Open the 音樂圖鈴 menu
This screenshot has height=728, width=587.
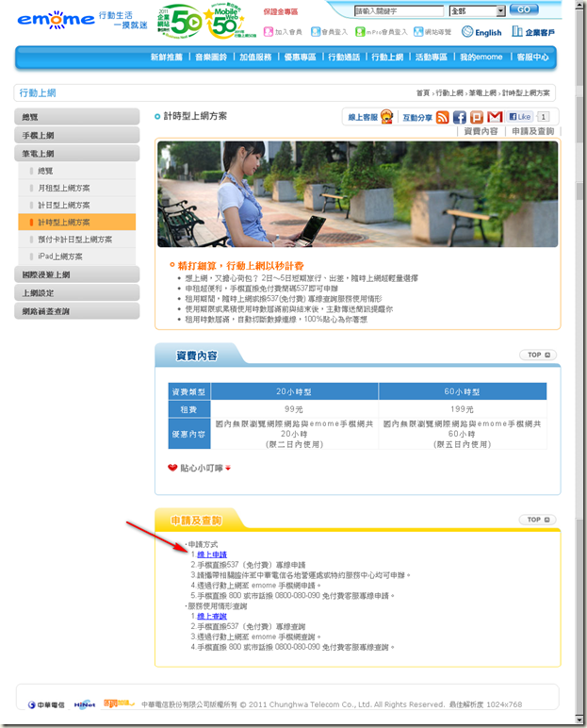click(211, 58)
